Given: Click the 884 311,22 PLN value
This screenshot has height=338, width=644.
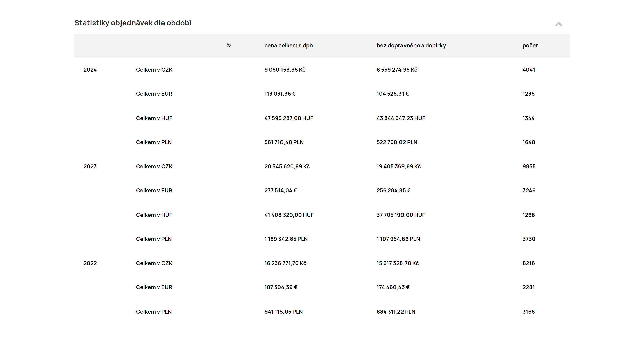Looking at the screenshot, I should tap(396, 312).
